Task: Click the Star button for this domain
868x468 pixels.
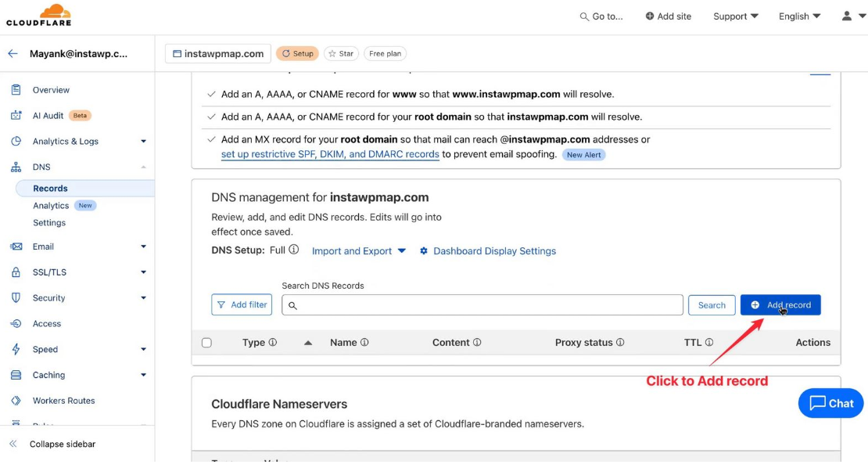Action: click(341, 54)
